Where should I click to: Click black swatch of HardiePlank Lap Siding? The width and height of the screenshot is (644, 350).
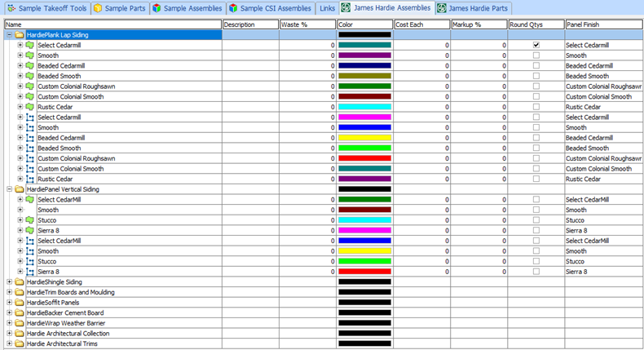click(x=364, y=35)
